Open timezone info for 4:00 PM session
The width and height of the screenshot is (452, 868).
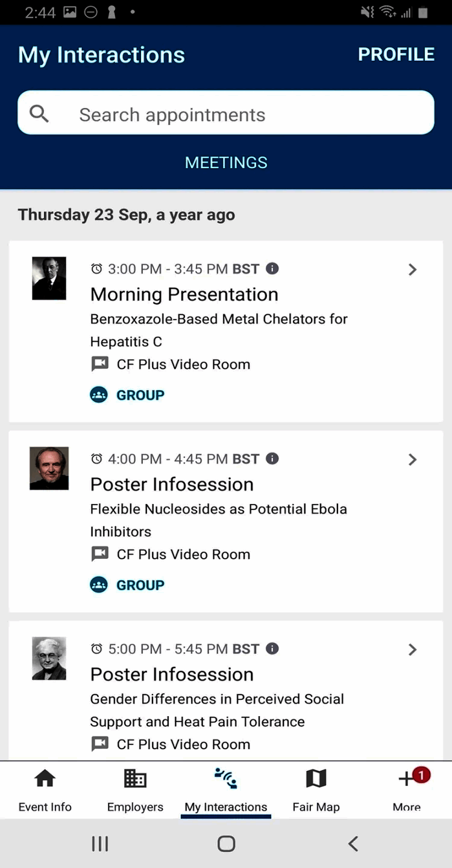coord(272,459)
